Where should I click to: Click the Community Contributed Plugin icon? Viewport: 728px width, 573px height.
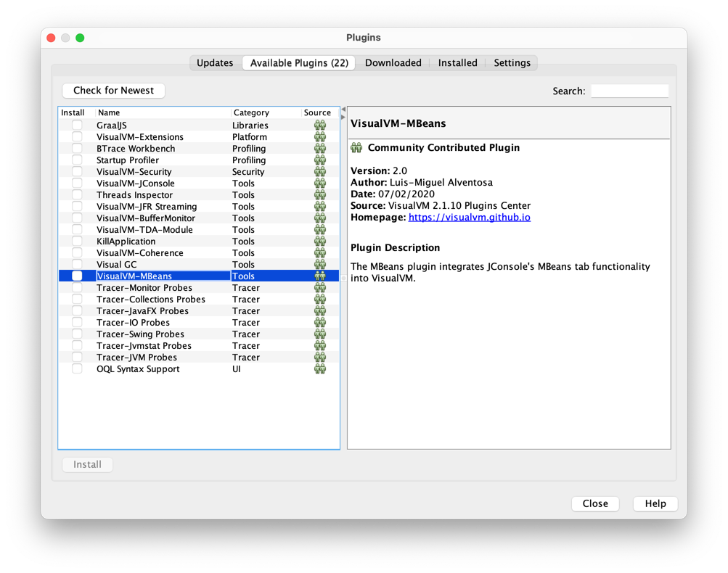(356, 147)
